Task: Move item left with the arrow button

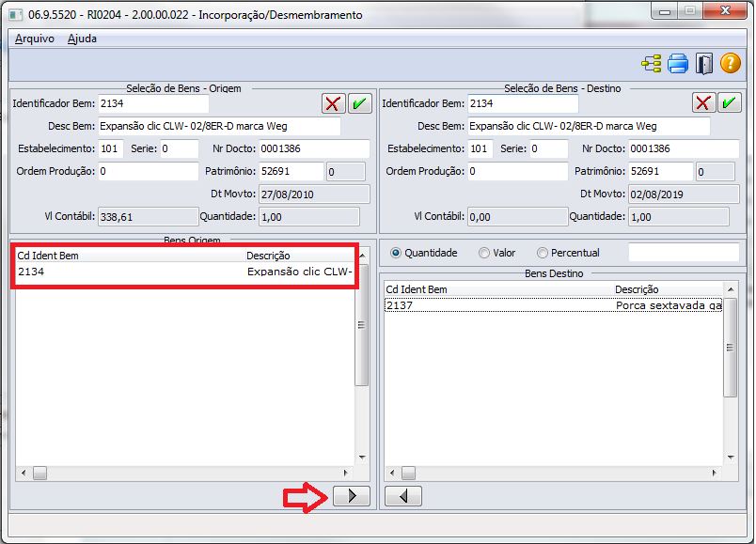Action: 403,496
